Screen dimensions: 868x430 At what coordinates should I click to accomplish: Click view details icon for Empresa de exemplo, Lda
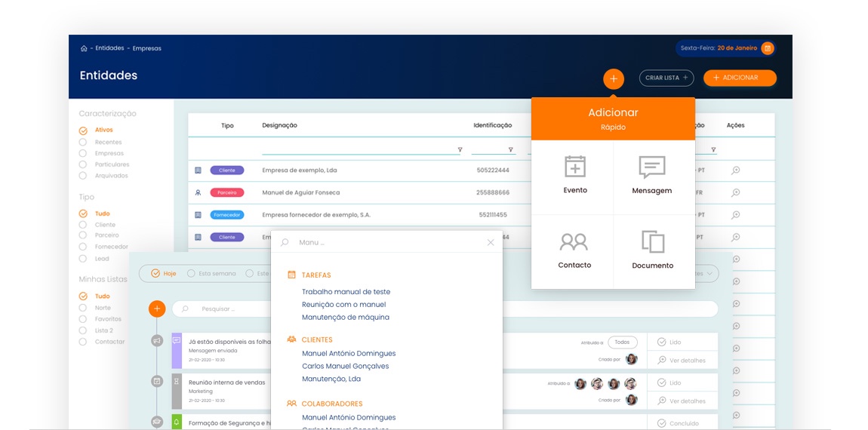click(x=735, y=170)
